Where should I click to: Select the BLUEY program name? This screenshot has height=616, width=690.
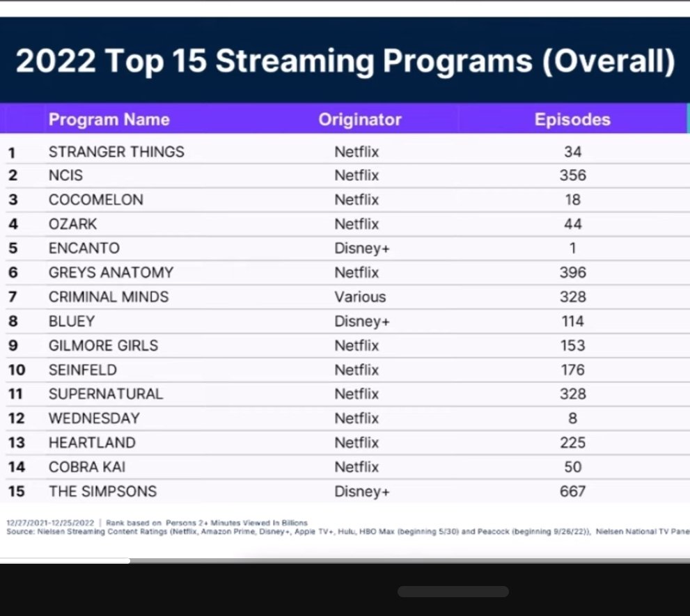coord(72,321)
